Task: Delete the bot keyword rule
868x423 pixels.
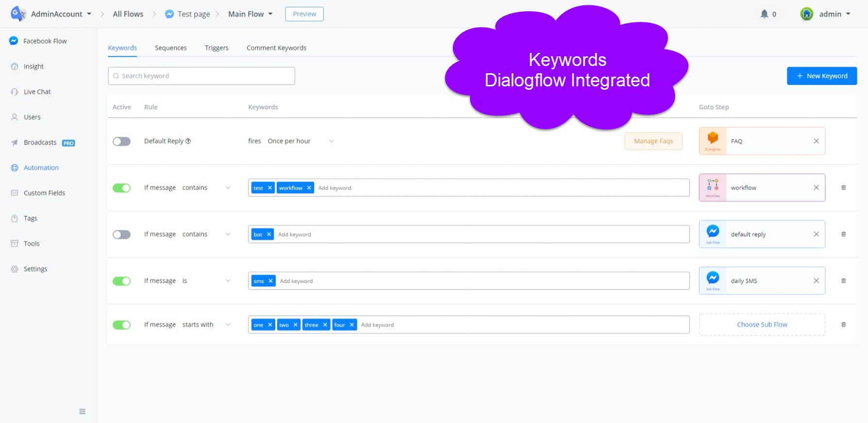Action: [843, 234]
